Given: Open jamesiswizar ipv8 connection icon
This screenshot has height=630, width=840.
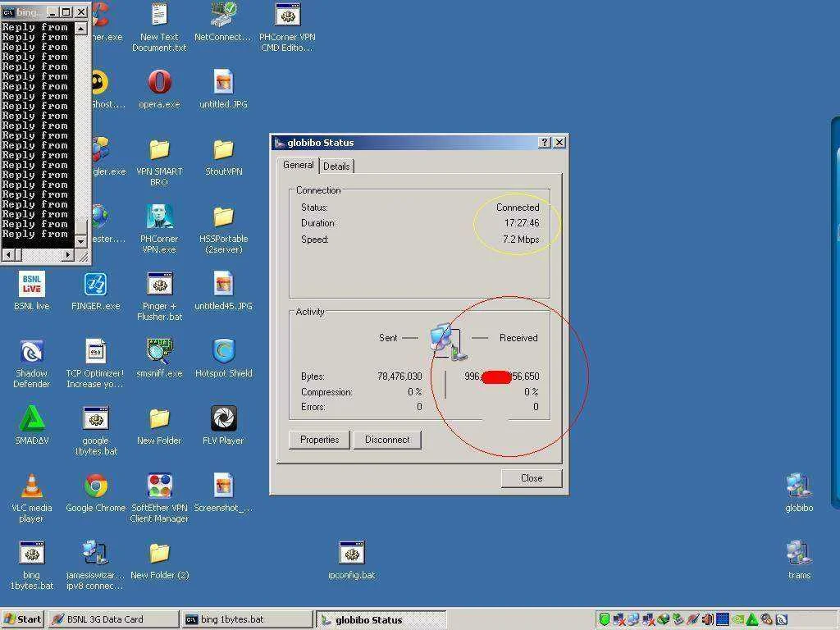Looking at the screenshot, I should (95, 565).
